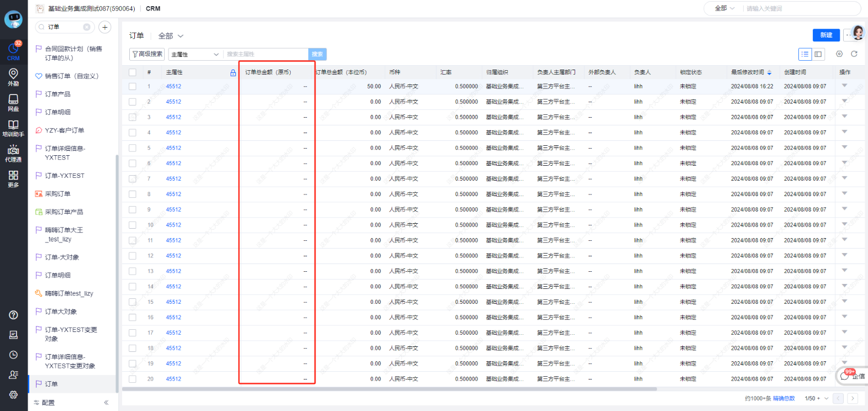The image size is (868, 411).
Task: Switch to split panel view icon
Action: tap(818, 54)
